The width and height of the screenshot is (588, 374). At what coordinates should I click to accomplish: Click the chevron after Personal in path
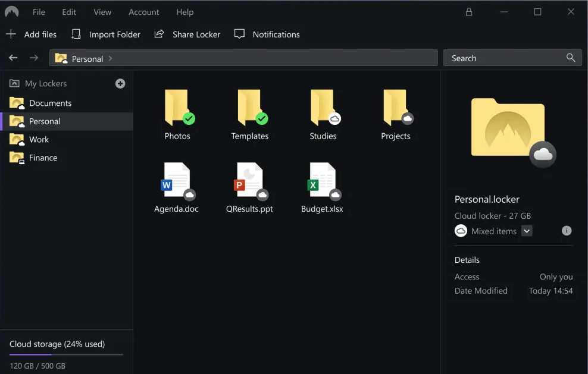[x=111, y=58]
